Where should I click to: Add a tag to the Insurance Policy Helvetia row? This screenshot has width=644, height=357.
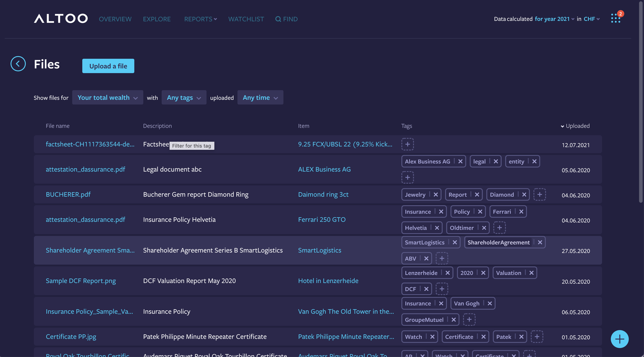tap(499, 228)
